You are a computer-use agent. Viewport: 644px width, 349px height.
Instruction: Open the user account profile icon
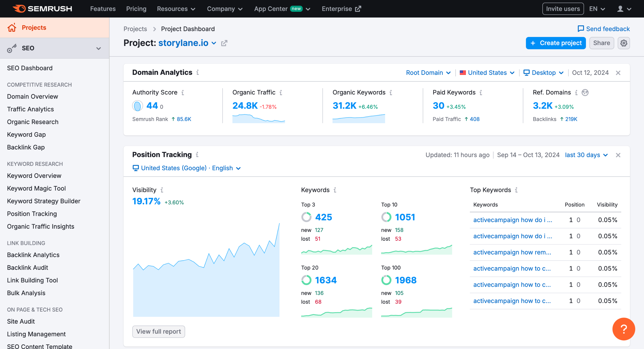[x=620, y=9]
